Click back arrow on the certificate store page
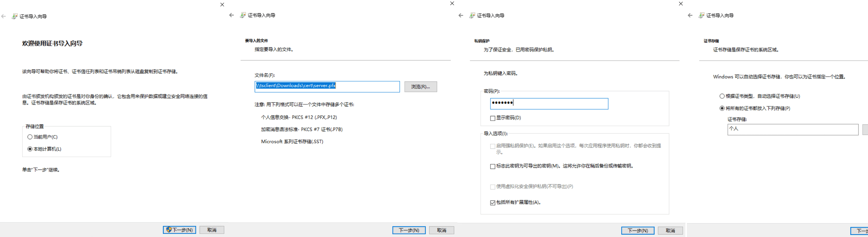Image resolution: width=868 pixels, height=237 pixels. pyautogui.click(x=690, y=16)
